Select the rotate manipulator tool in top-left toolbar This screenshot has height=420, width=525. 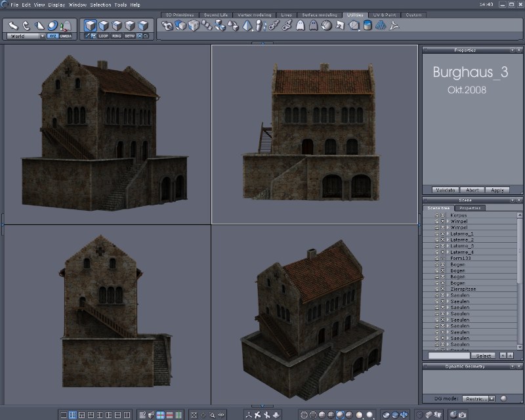[x=26, y=26]
